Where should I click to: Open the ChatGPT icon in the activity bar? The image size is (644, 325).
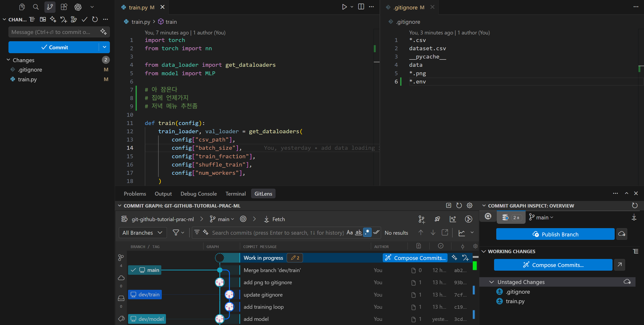(x=78, y=7)
